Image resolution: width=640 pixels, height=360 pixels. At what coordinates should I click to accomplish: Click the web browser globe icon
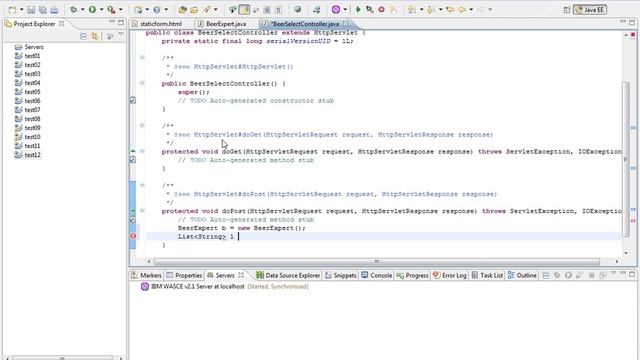(298, 10)
